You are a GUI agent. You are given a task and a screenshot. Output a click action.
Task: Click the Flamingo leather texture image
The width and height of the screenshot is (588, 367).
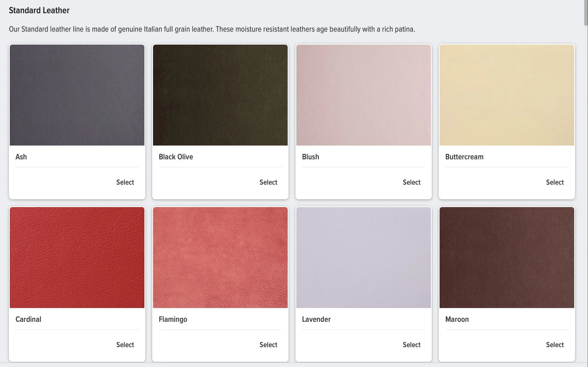[220, 257]
